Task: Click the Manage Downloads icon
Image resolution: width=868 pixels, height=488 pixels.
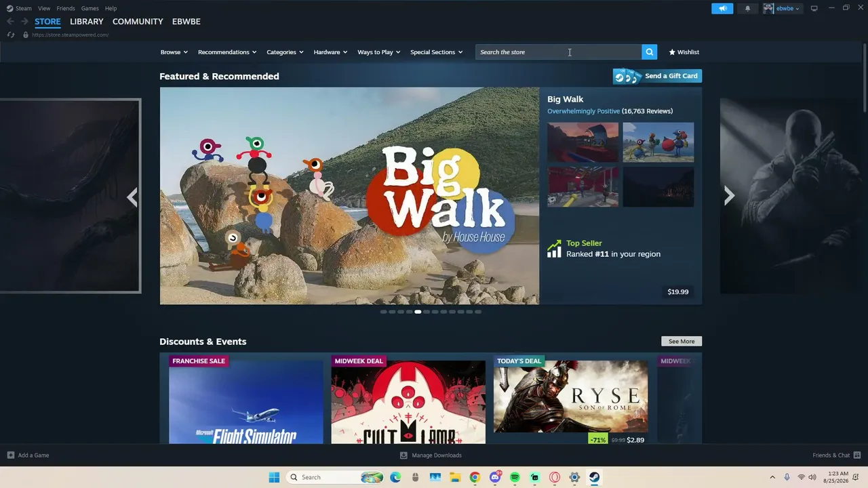Action: (403, 455)
